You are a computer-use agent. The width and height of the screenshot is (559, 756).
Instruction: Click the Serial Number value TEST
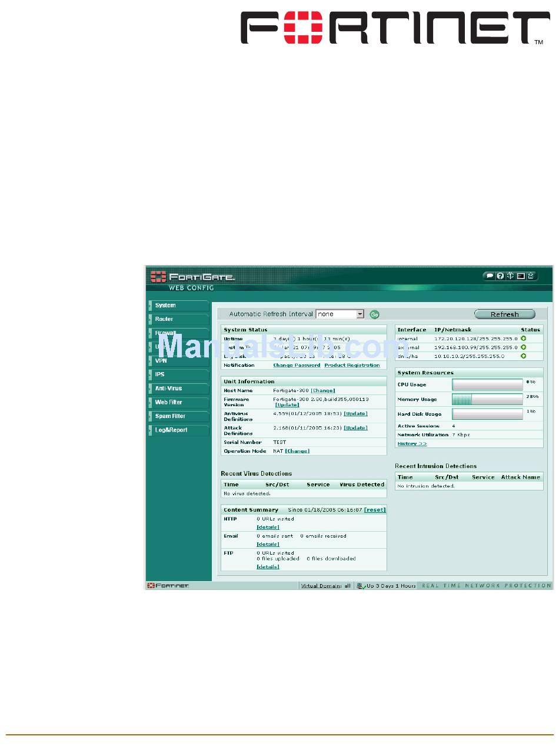click(279, 442)
